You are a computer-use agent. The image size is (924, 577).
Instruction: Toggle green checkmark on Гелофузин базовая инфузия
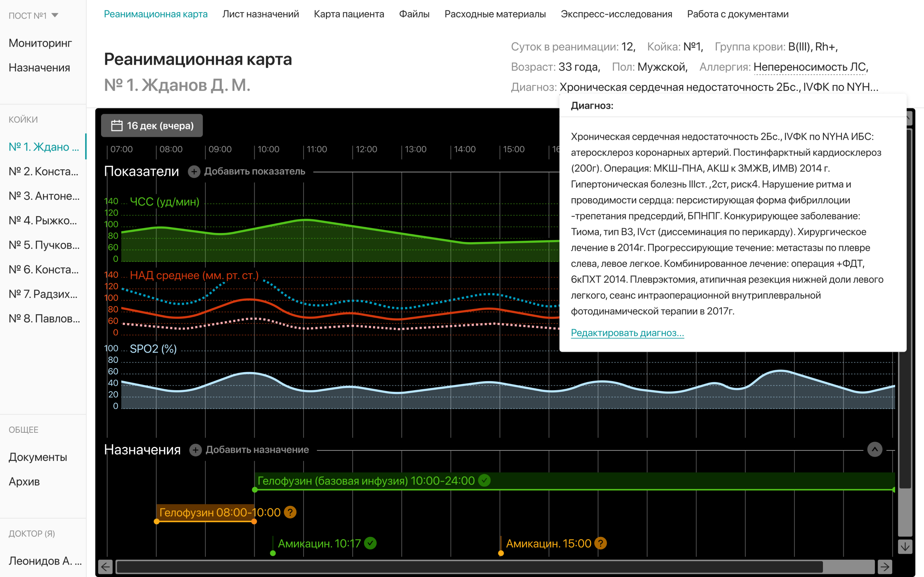coord(484,481)
